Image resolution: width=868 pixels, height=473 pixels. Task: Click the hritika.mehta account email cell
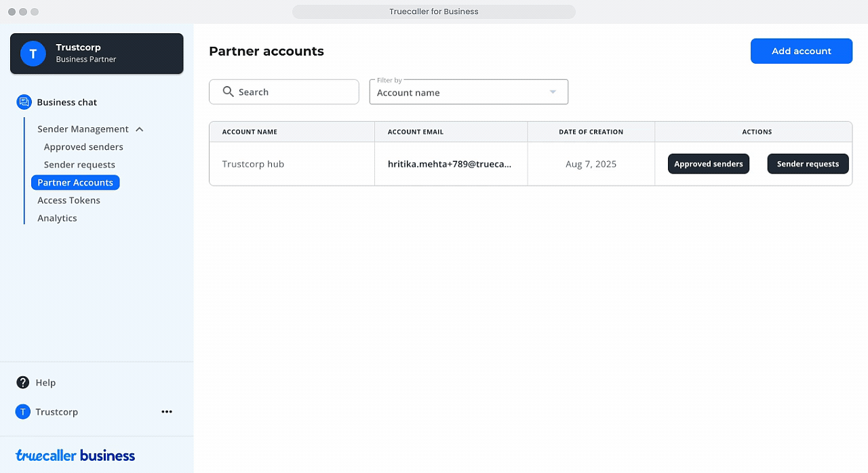click(x=449, y=164)
